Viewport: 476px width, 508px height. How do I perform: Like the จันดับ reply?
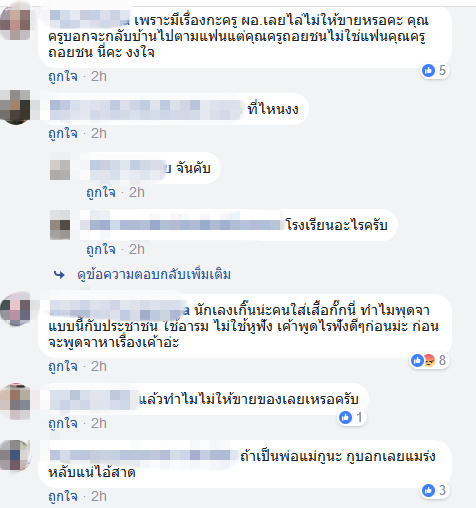pyautogui.click(x=101, y=193)
